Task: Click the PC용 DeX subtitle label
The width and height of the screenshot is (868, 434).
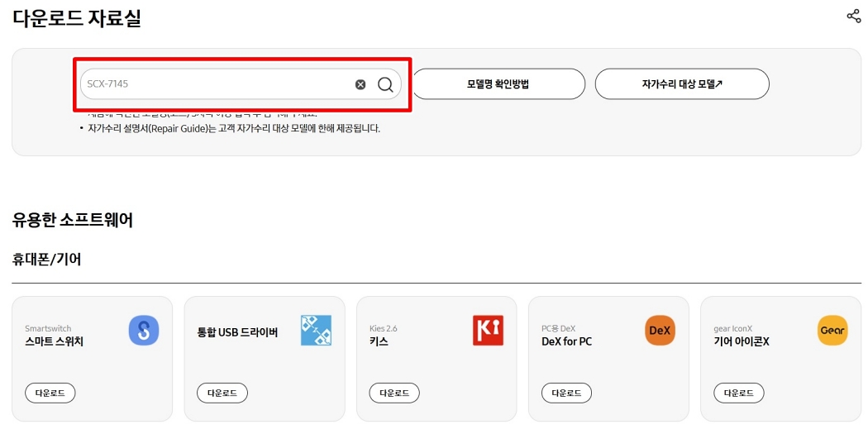Action: (x=559, y=328)
